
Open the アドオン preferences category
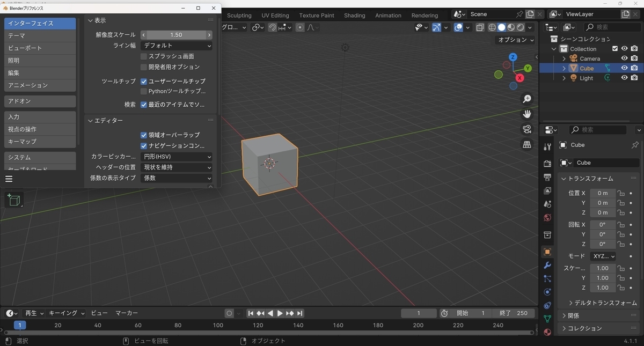40,101
